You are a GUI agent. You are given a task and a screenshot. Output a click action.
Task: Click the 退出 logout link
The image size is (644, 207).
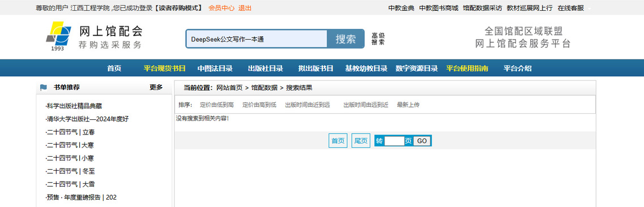[x=245, y=8]
